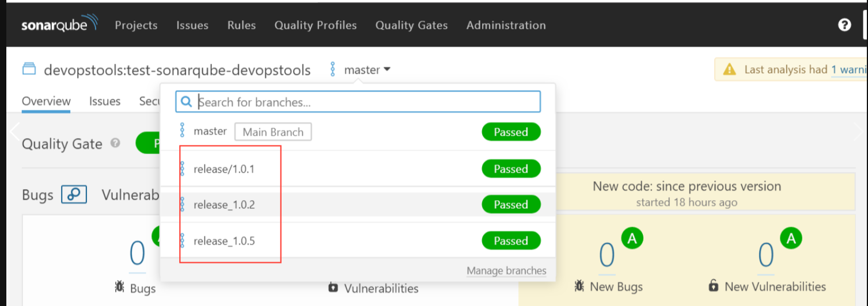This screenshot has height=306, width=868.
Task: Click branch icon of master row
Action: point(183,131)
